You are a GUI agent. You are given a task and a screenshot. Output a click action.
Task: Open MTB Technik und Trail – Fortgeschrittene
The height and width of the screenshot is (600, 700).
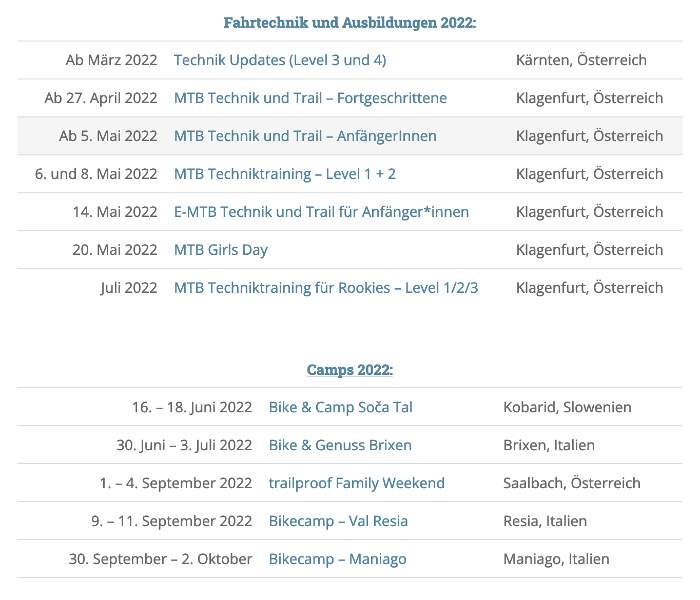tap(310, 98)
